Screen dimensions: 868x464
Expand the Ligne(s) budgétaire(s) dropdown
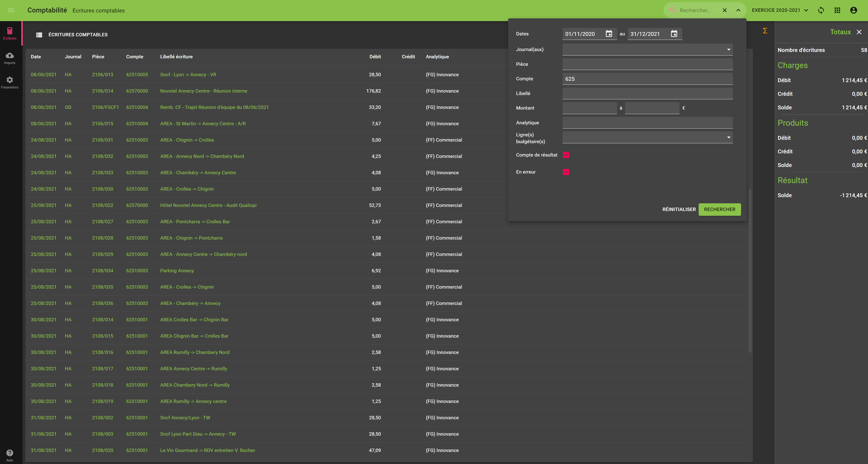729,137
